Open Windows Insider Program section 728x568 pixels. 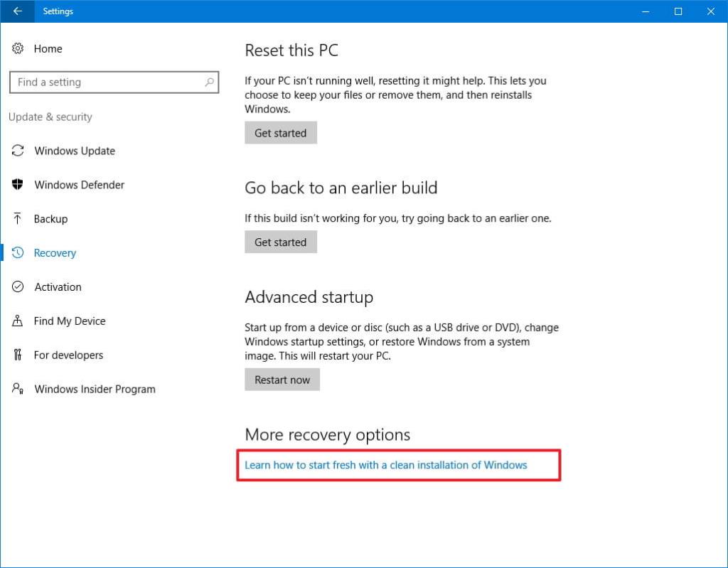point(95,389)
